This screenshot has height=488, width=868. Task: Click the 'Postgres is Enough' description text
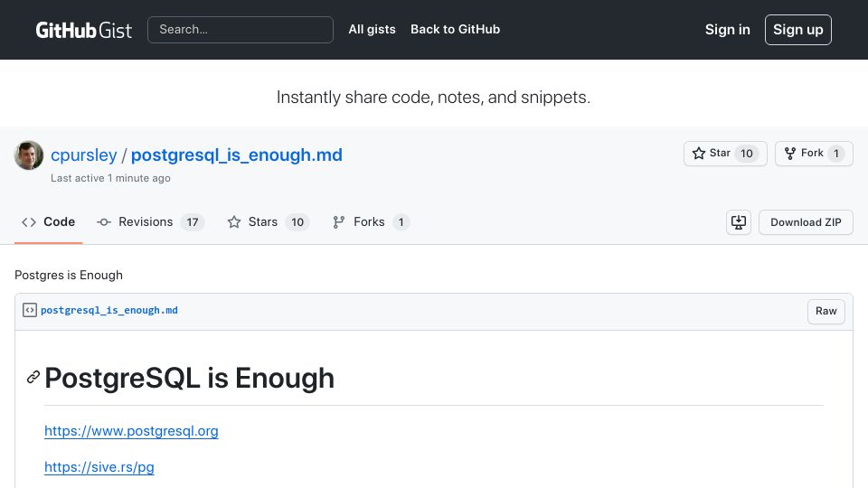pyautogui.click(x=69, y=275)
